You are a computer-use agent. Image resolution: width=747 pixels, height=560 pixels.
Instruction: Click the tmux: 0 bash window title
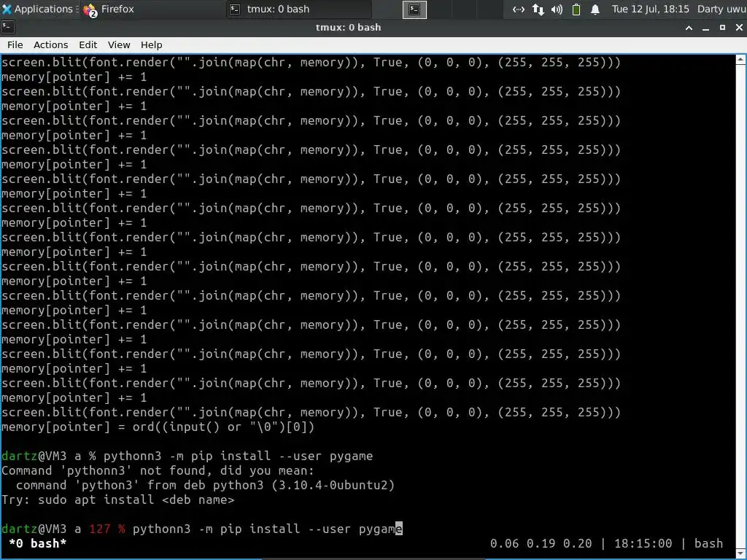348,27
